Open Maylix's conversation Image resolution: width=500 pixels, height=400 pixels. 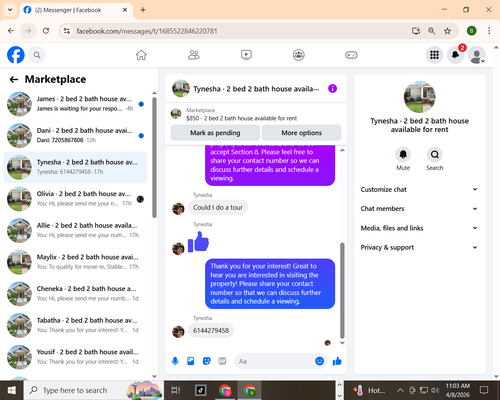click(75, 262)
